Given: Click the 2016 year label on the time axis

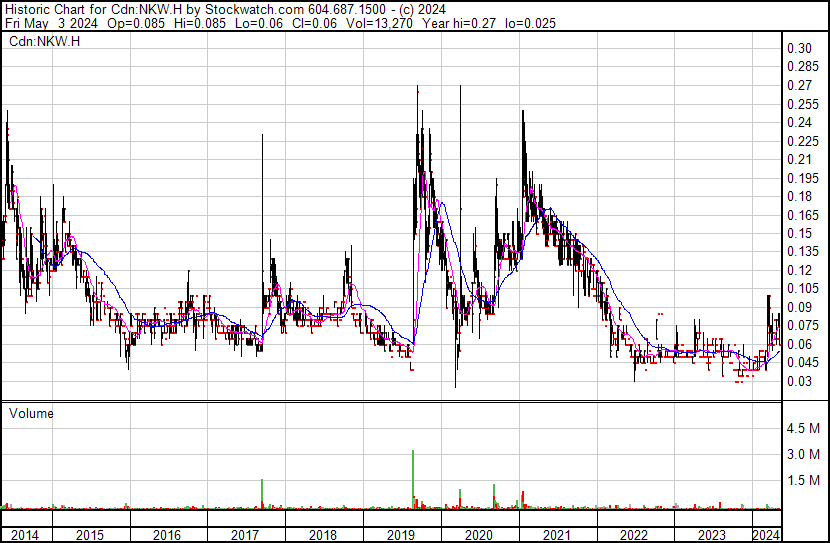Looking at the screenshot, I should (x=167, y=535).
